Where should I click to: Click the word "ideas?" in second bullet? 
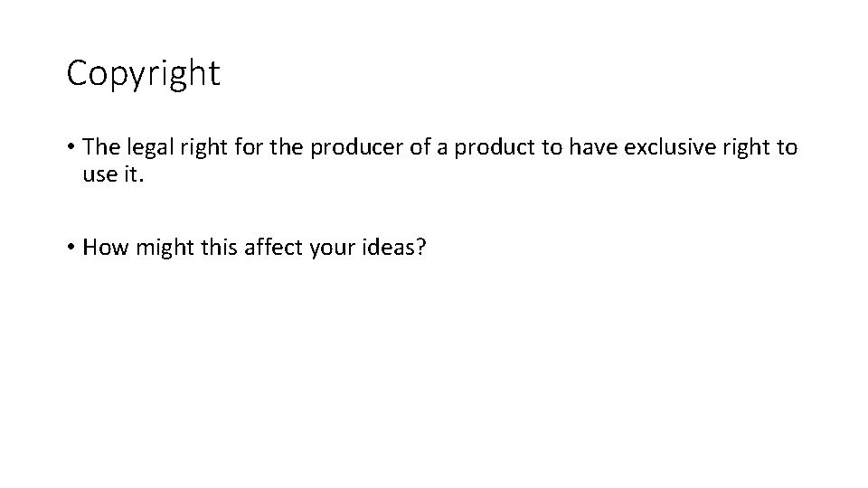pyautogui.click(x=394, y=247)
